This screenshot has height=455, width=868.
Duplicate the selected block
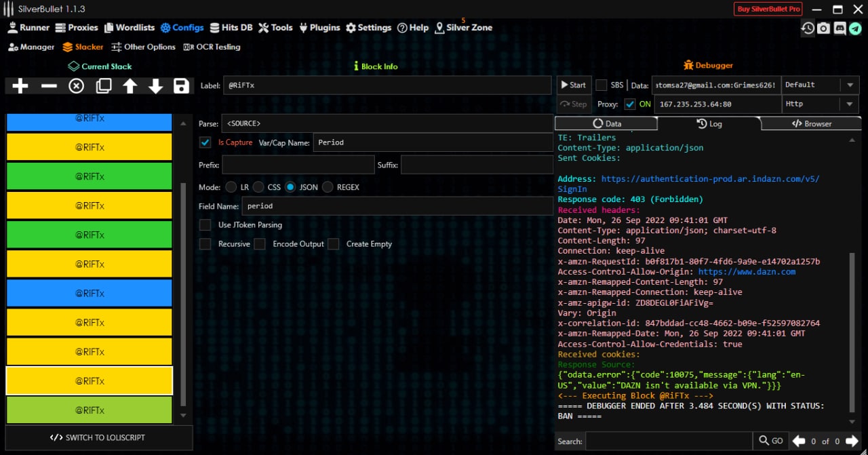tap(104, 86)
